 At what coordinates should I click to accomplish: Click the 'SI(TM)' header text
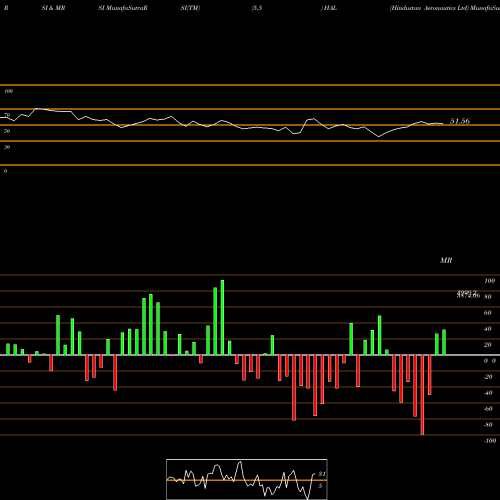pyautogui.click(x=190, y=8)
